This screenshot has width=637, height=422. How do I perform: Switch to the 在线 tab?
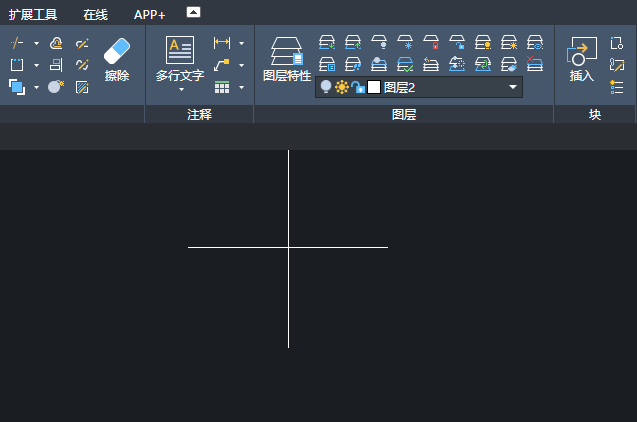click(x=95, y=15)
